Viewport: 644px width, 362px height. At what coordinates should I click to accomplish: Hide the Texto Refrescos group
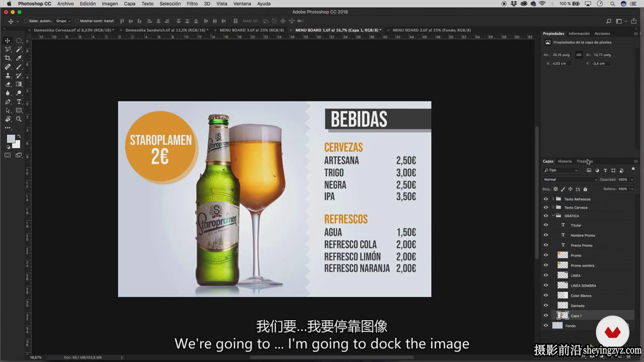click(x=546, y=199)
